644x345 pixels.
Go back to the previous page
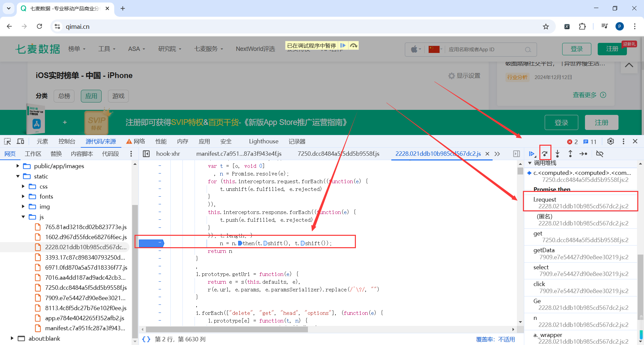click(9, 26)
